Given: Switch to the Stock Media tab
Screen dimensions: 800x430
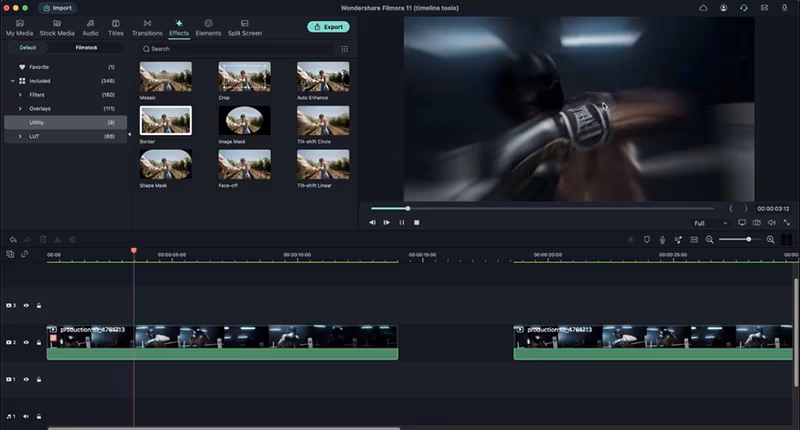Looking at the screenshot, I should point(57,28).
